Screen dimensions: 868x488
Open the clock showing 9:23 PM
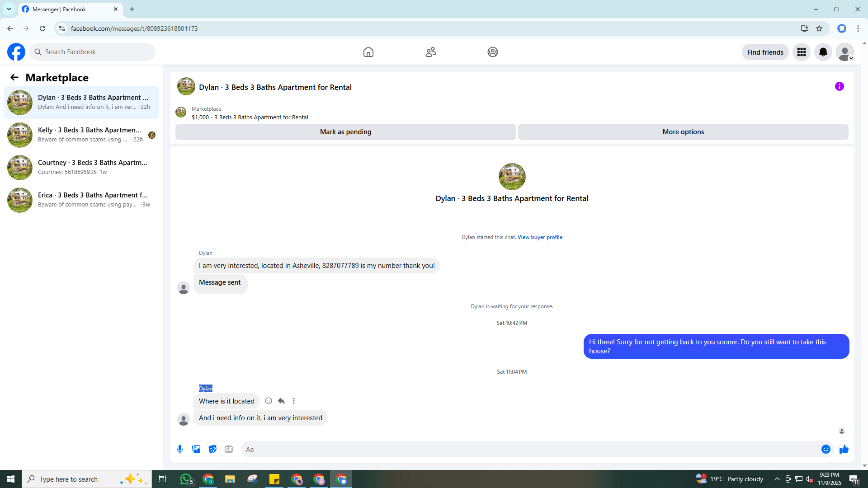[830, 479]
